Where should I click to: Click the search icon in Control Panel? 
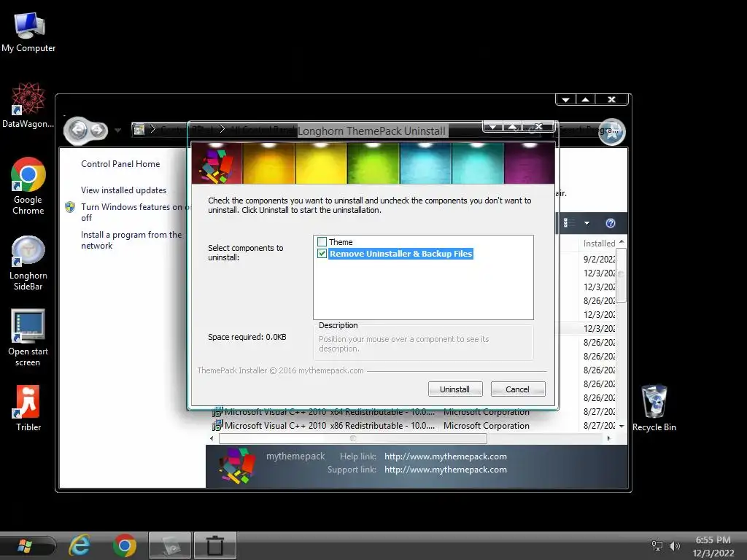tap(612, 132)
